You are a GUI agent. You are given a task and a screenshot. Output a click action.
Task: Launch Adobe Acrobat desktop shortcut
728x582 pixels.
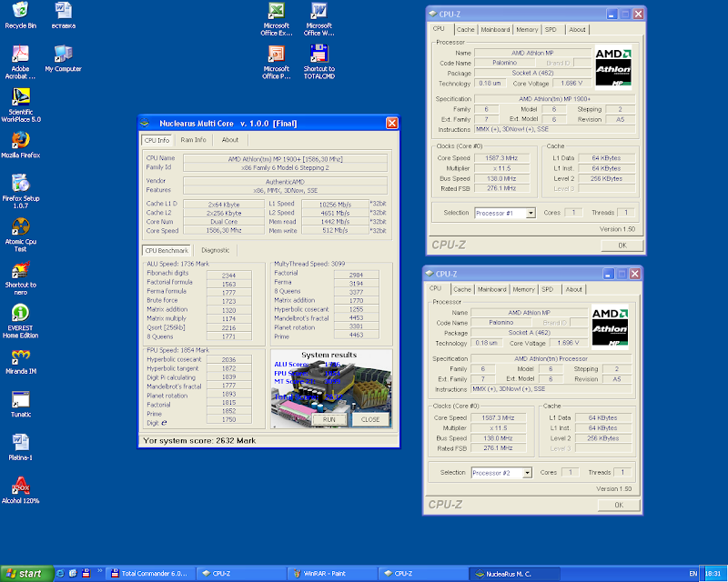(20, 62)
